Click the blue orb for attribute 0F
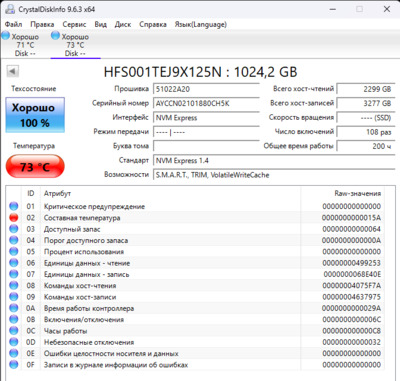This screenshot has height=381, width=400. pyautogui.click(x=14, y=365)
